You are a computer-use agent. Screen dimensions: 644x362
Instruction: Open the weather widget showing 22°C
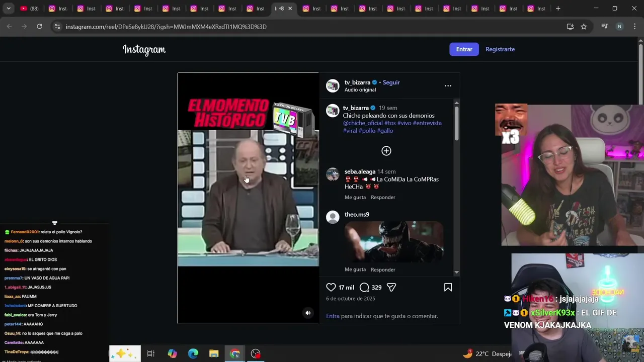tap(487, 354)
